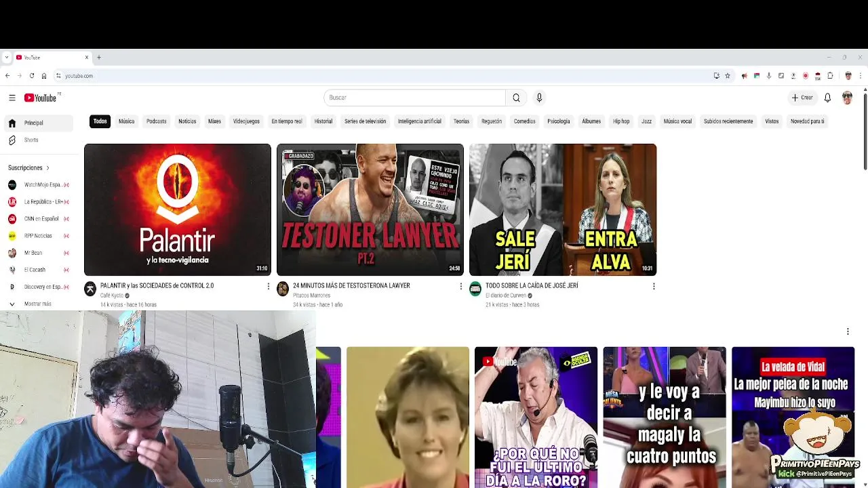Image resolution: width=868 pixels, height=488 pixels.
Task: Select the Todos filter chip
Action: point(100,121)
